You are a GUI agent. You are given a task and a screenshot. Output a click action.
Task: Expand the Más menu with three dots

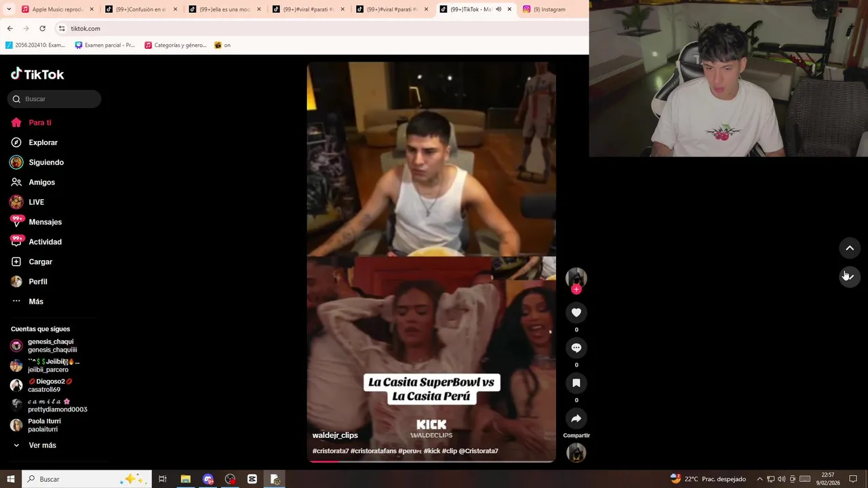(x=27, y=302)
